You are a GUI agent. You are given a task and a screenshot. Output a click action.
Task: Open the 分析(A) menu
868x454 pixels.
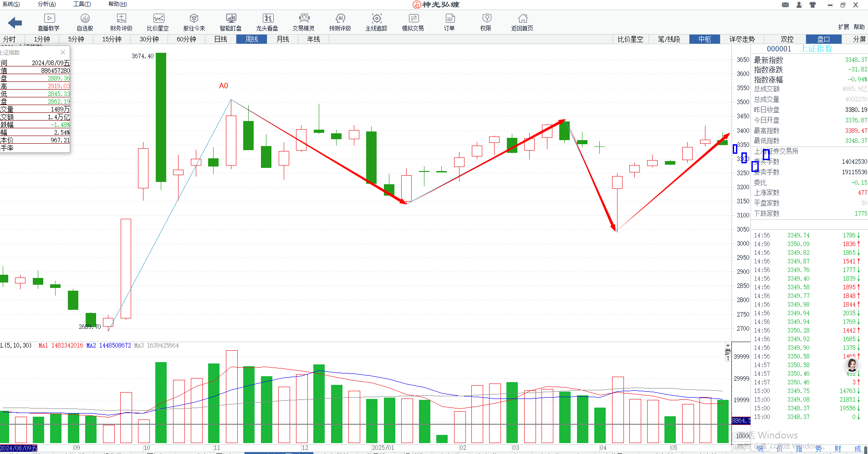47,4
